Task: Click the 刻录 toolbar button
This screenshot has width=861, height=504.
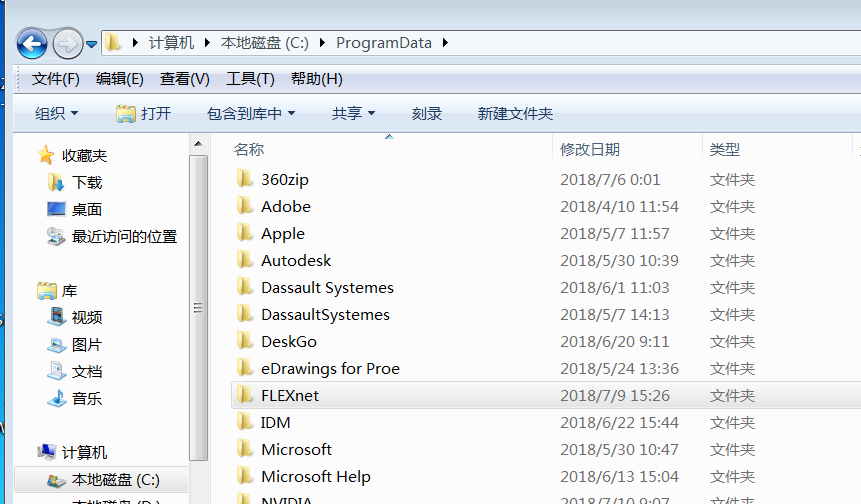Action: pos(427,114)
